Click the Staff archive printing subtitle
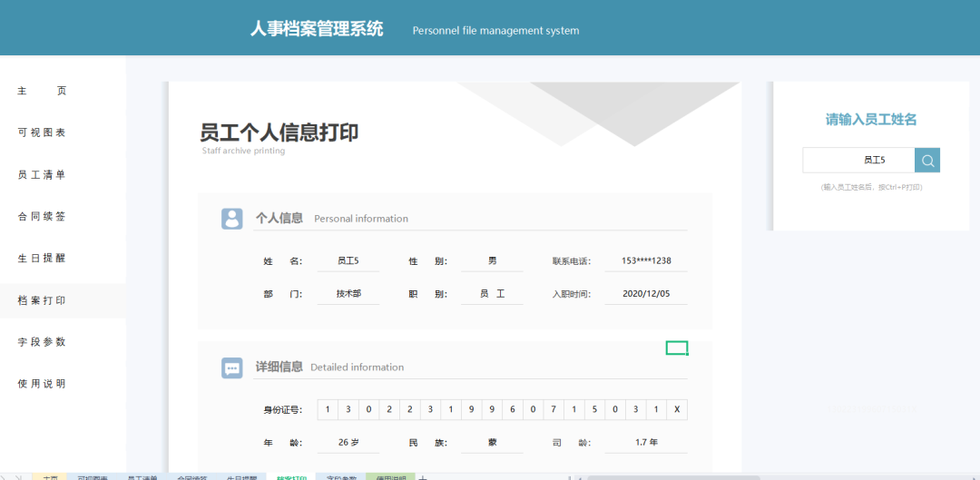 point(243,151)
